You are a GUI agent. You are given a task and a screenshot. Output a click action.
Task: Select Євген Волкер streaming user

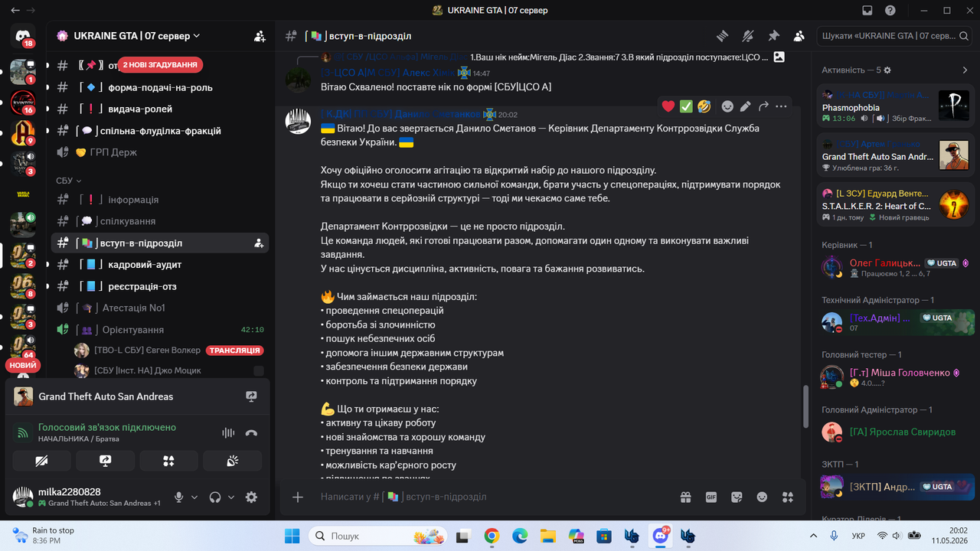(x=168, y=350)
